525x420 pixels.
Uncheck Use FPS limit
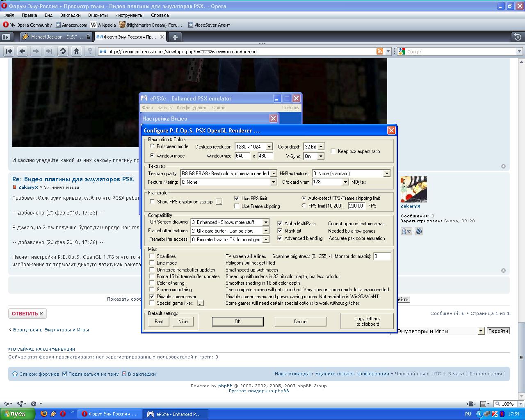[237, 198]
